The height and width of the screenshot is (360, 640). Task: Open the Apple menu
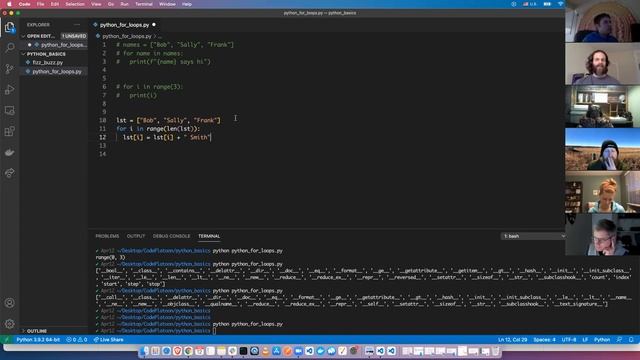point(9,4)
